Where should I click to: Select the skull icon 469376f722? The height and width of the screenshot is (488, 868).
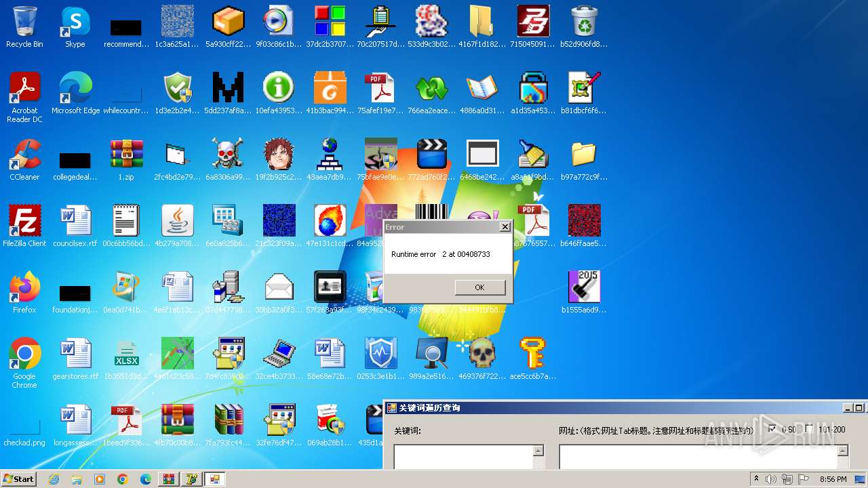tap(482, 359)
